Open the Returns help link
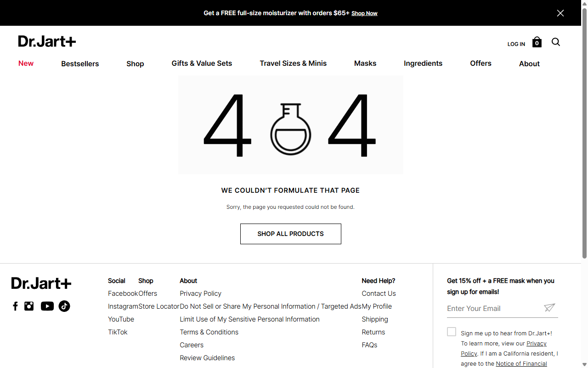This screenshot has height=368, width=588. coord(373,332)
